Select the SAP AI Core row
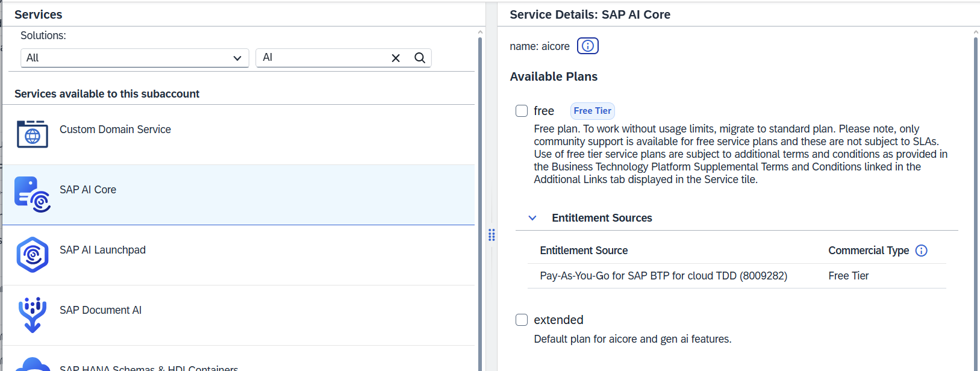This screenshot has height=371, width=980. [x=239, y=195]
